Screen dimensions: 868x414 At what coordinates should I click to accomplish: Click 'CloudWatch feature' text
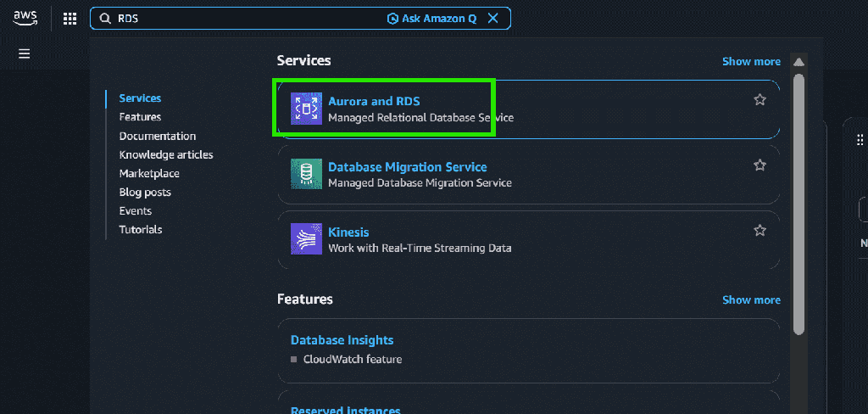click(x=353, y=359)
